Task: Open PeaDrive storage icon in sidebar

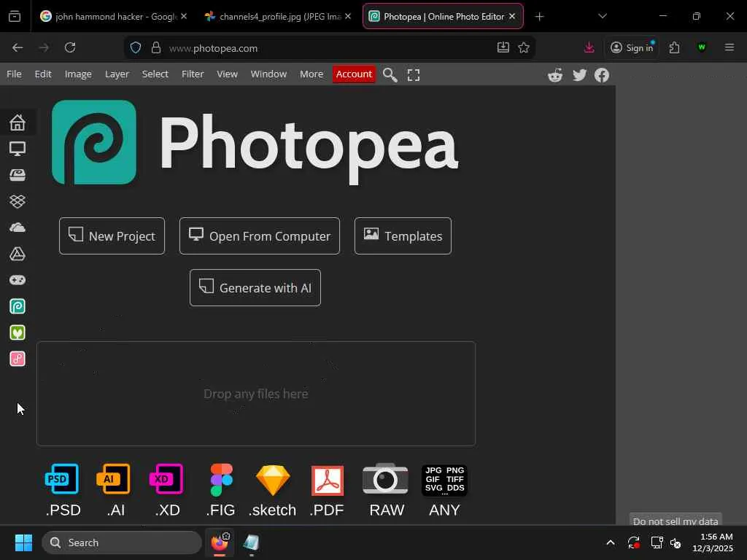Action: coord(18,175)
